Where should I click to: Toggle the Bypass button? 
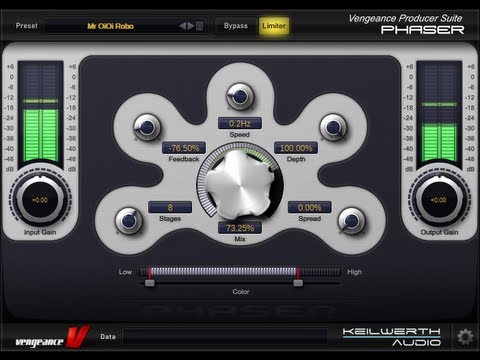[x=236, y=26]
